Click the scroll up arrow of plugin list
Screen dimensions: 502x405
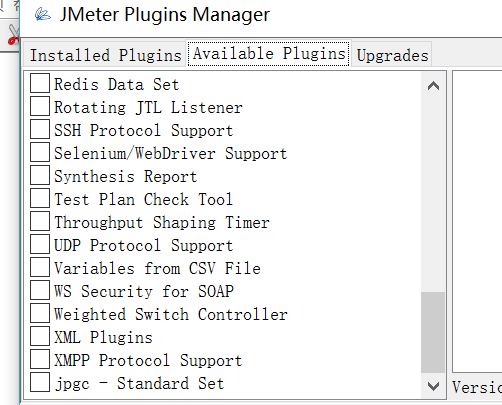[x=433, y=86]
